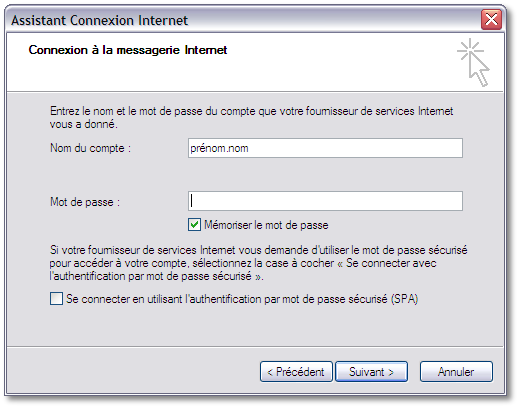This screenshot has height=408, width=519.
Task: Click the wizard cursor icon in the header
Action: 473,62
